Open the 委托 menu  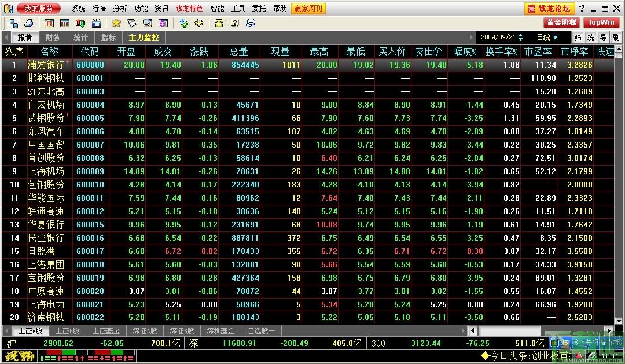coord(259,8)
